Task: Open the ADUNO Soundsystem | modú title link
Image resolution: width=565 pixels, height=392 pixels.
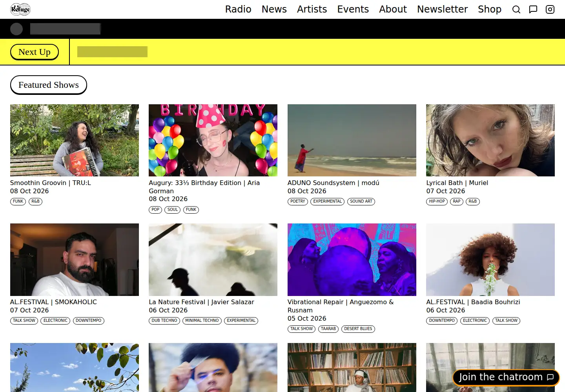Action: [334, 183]
